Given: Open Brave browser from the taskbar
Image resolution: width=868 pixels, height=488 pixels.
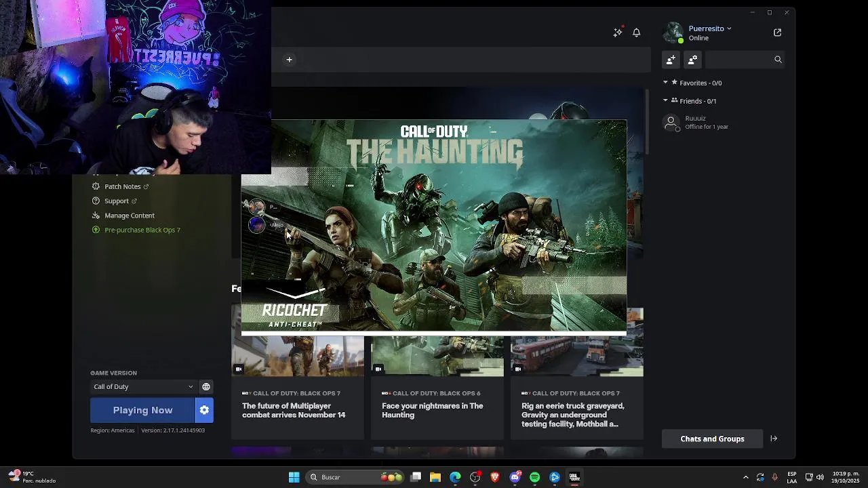Looking at the screenshot, I should (x=495, y=477).
